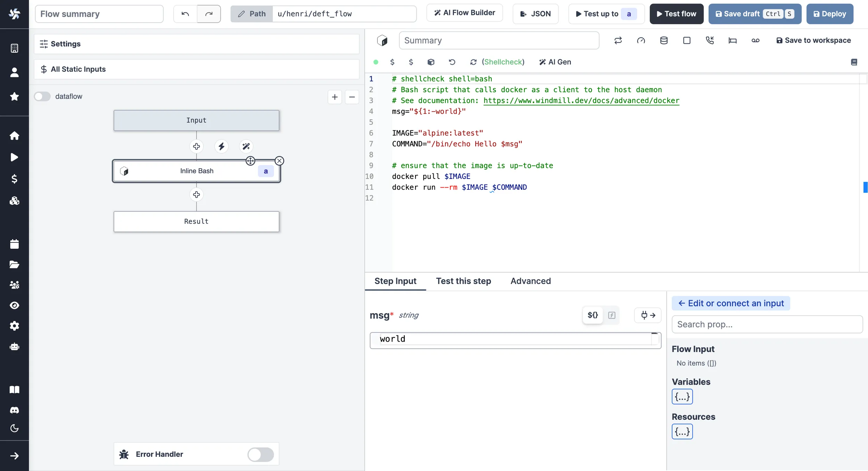Viewport: 868px width, 471px height.
Task: Click the JSON view toggle button
Action: 535,13
